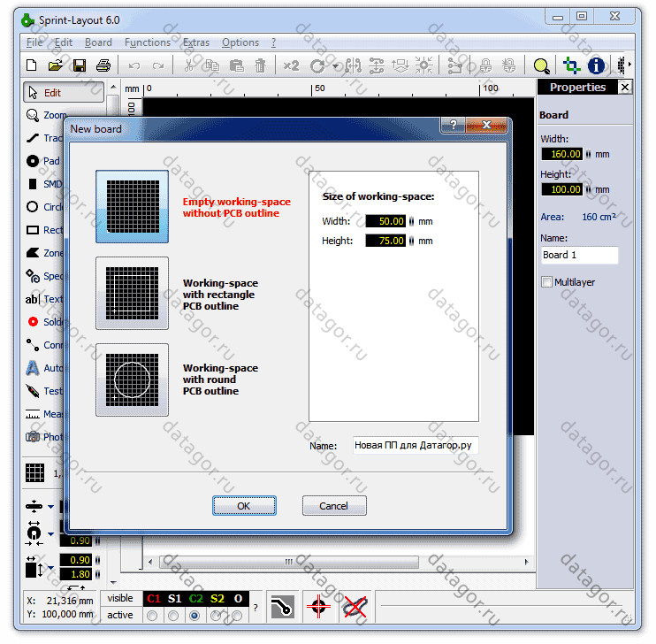The height and width of the screenshot is (644, 656).
Task: Open SMD pad size presets dropdown arrow
Action: (50, 568)
